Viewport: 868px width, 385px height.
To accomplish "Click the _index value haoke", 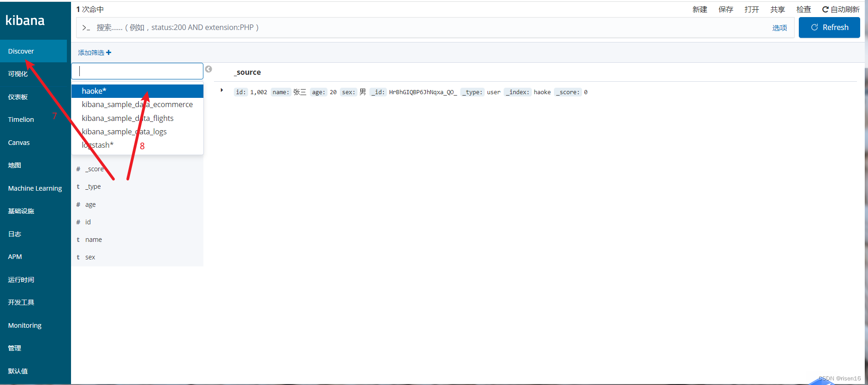I will [542, 92].
